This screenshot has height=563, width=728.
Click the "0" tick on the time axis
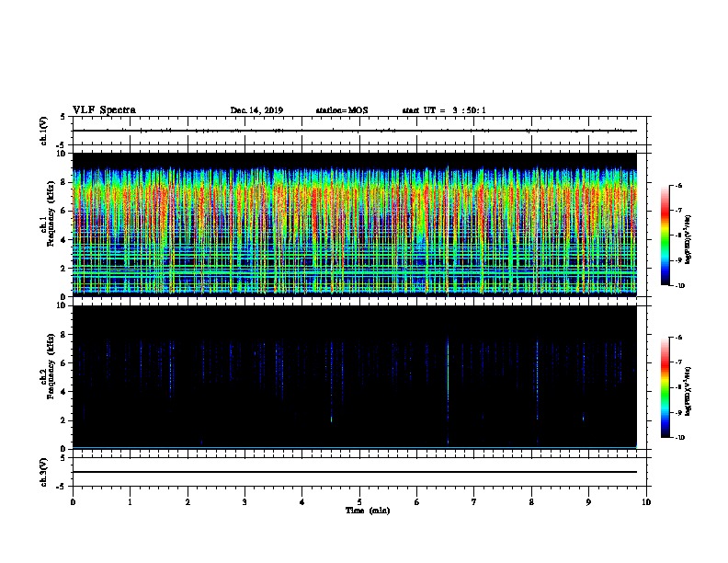pyautogui.click(x=73, y=502)
